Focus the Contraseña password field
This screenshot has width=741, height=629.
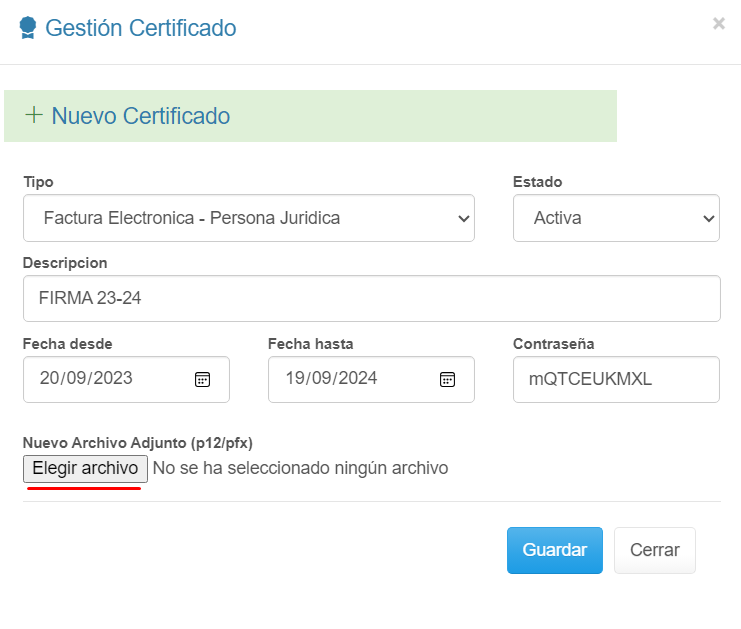(x=616, y=379)
